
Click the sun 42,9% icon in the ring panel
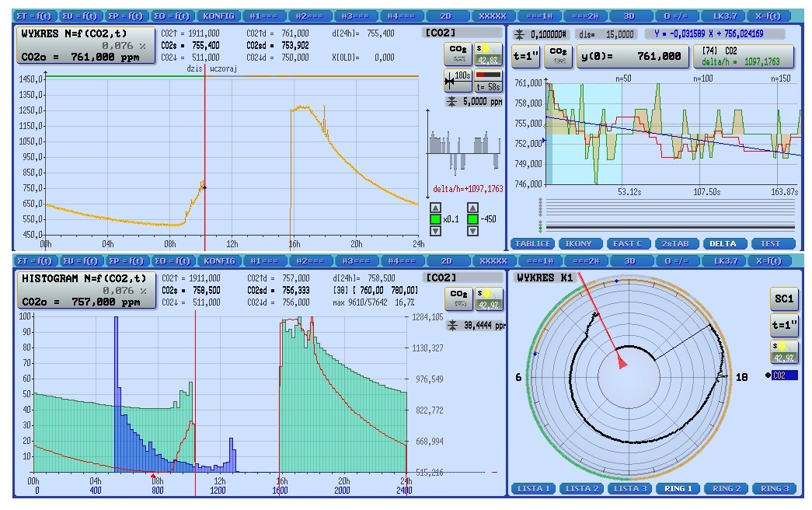tap(782, 351)
